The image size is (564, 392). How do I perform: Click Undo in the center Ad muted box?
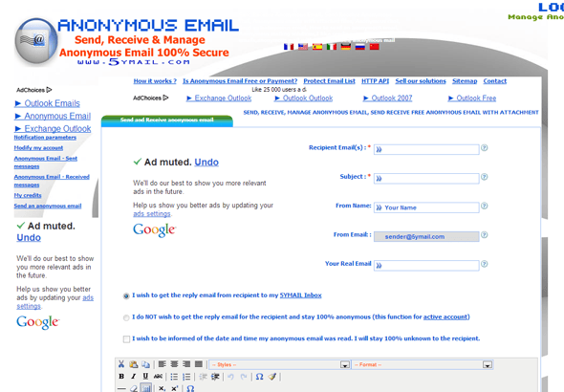click(x=206, y=163)
